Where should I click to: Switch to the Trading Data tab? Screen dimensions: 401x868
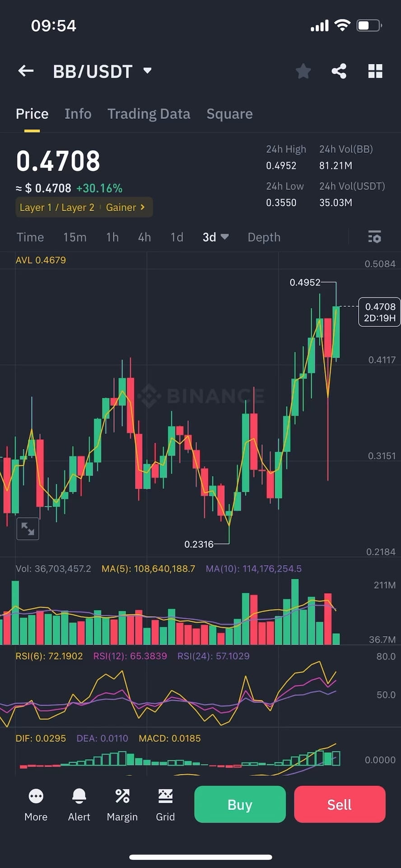tap(149, 113)
